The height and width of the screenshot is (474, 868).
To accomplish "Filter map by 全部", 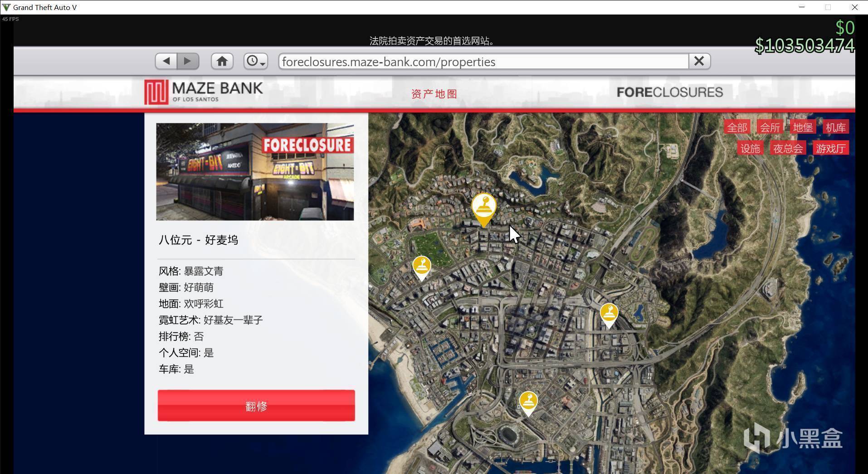I will click(x=737, y=127).
